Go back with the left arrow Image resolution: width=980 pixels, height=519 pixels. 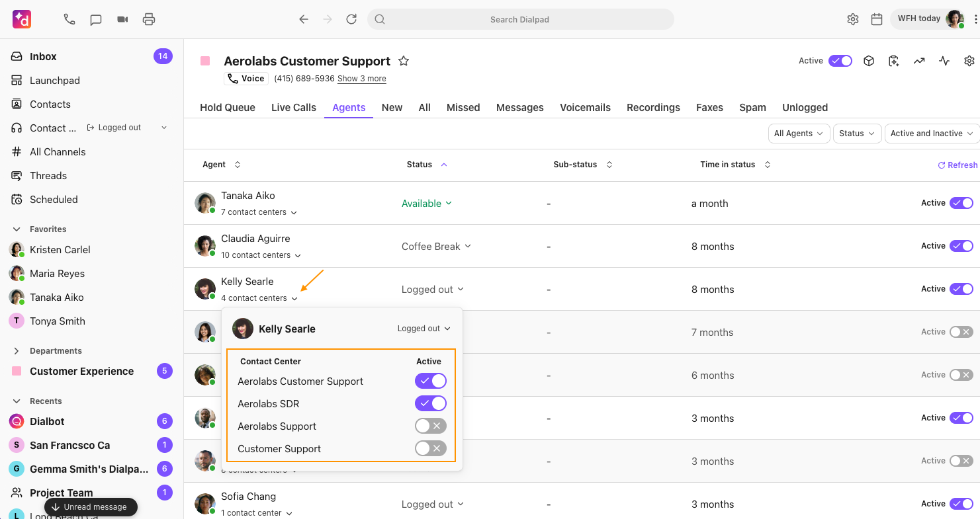[304, 19]
